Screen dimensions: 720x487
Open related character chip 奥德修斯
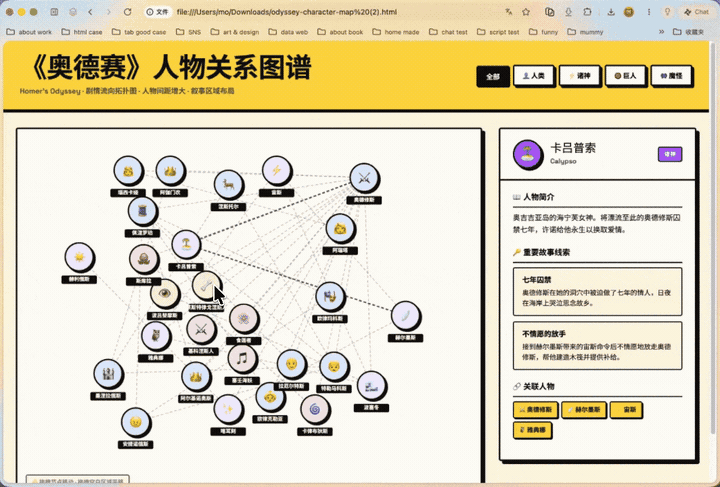pyautogui.click(x=535, y=409)
